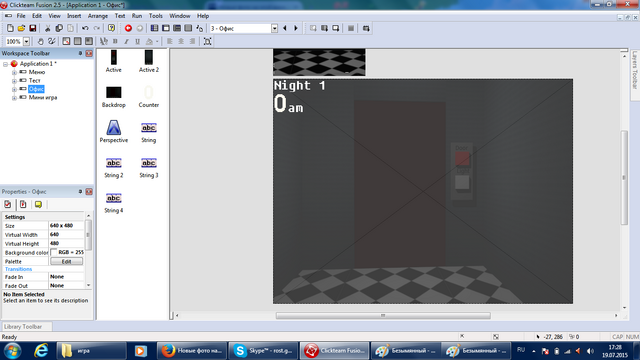Click the Background color swatch
This screenshot has height=360, width=640.
point(53,252)
